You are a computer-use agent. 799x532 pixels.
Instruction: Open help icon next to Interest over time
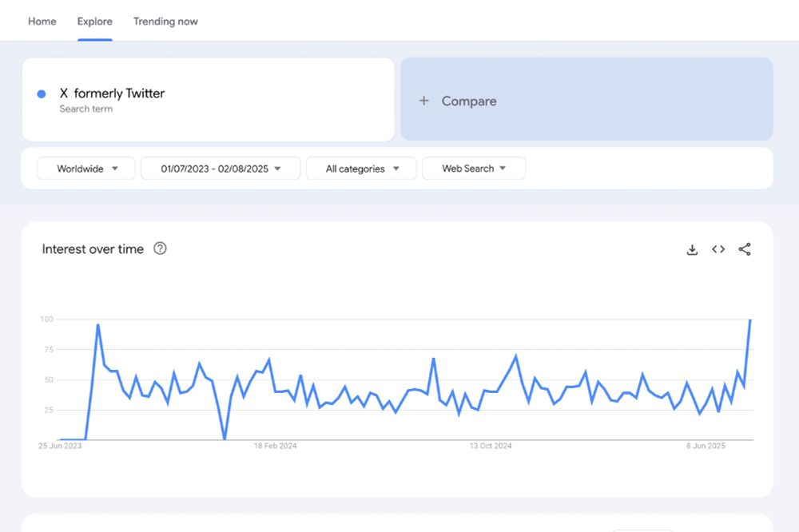[x=160, y=248]
